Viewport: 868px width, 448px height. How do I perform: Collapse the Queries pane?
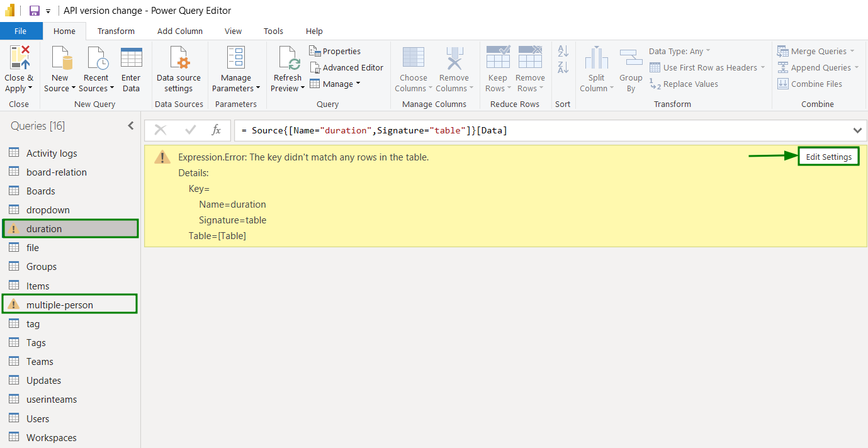click(130, 126)
